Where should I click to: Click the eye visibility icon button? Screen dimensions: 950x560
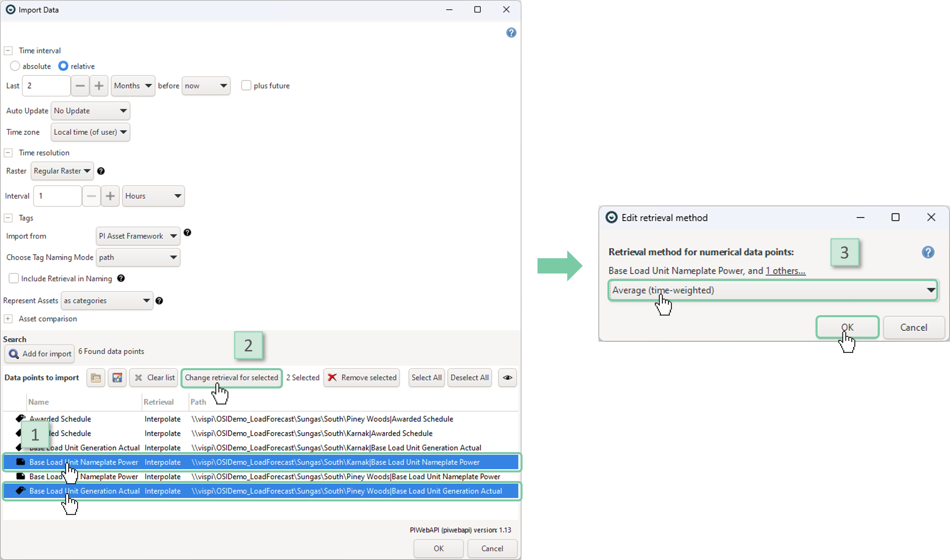tap(507, 378)
